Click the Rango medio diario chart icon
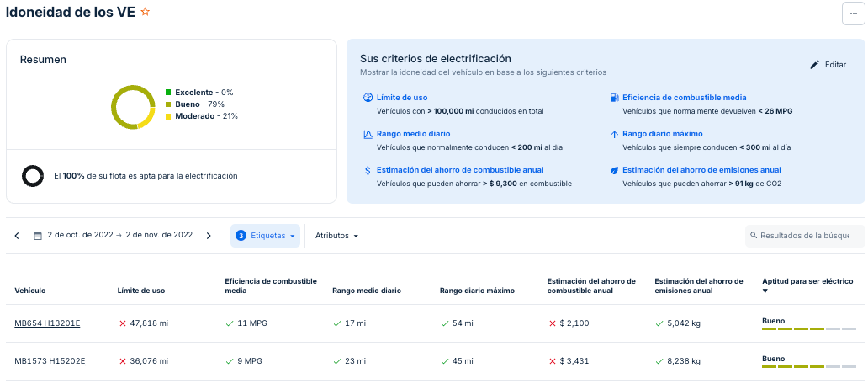 (368, 134)
